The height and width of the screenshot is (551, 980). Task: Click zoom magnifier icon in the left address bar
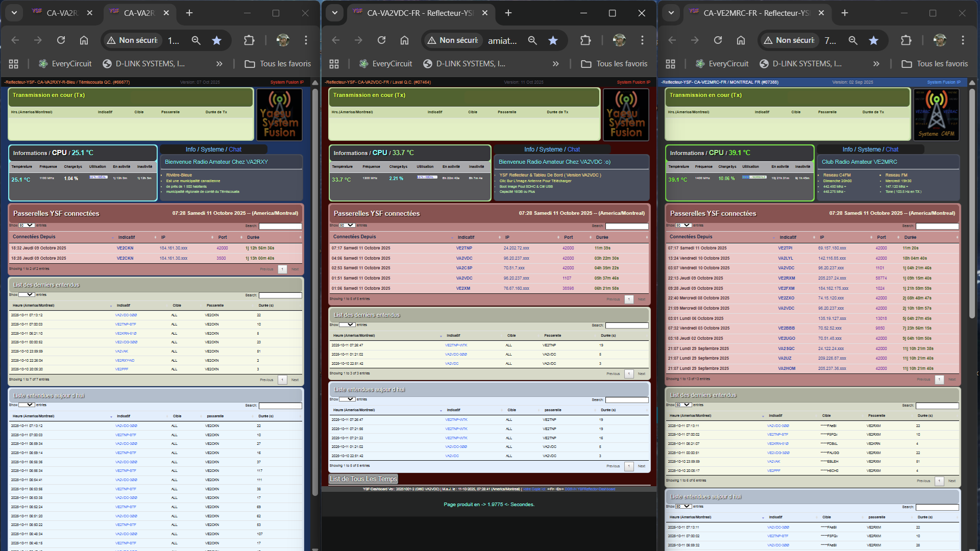point(196,40)
